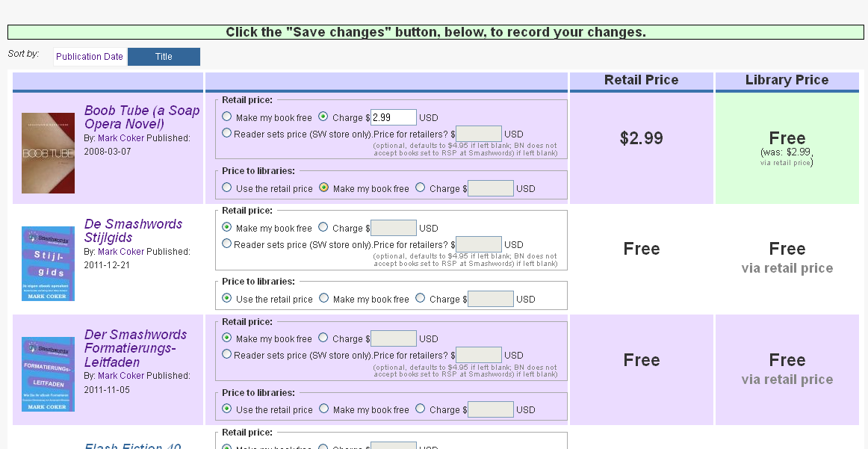The height and width of the screenshot is (449, 868).
Task: Select retail 'Make my book free' for De Smashwords Stijlgids
Action: point(227,227)
